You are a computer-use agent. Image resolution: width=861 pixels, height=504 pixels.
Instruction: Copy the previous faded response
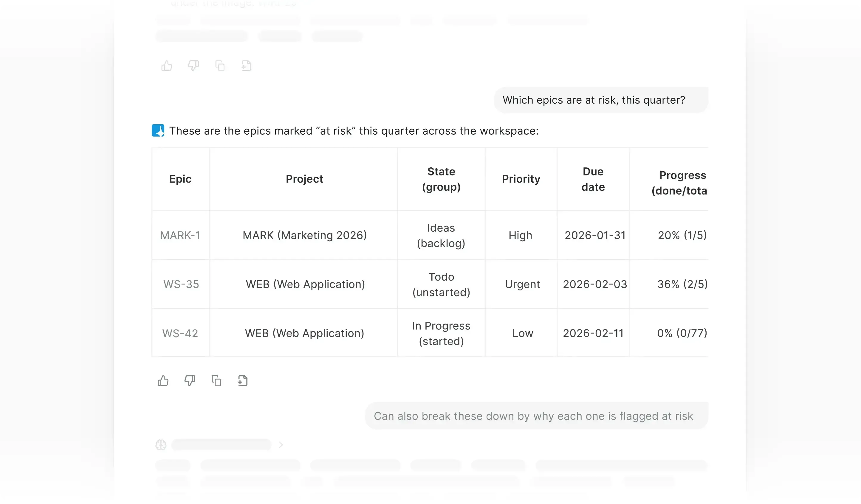tap(220, 66)
